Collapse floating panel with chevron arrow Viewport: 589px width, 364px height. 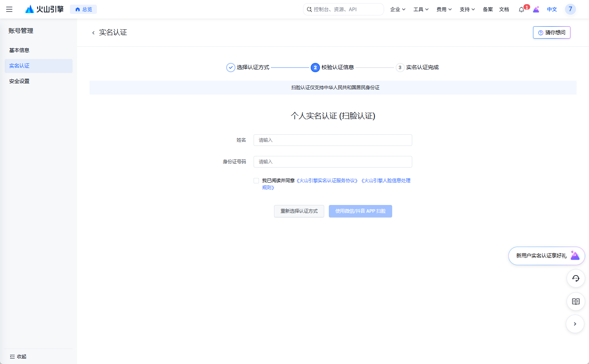(575, 324)
